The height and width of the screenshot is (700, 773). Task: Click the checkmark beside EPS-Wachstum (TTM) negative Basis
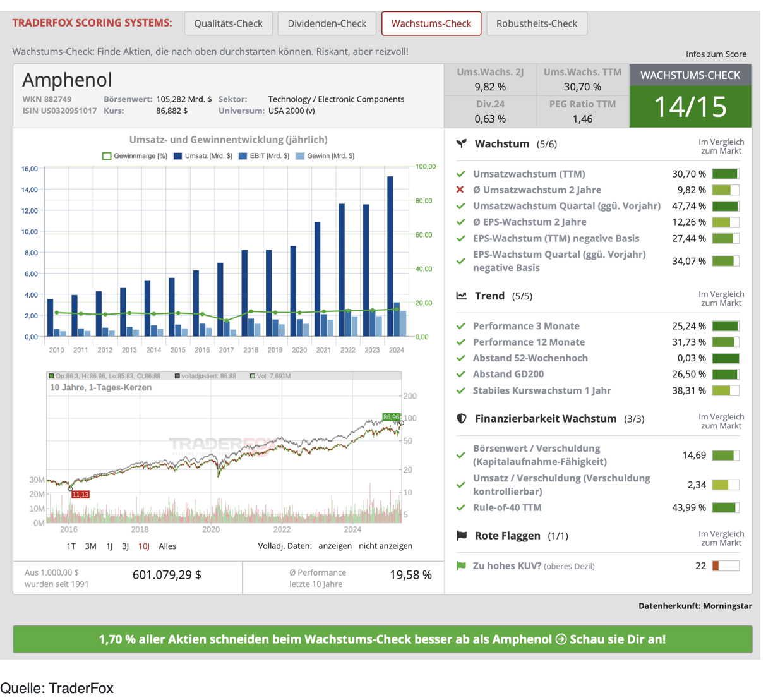(x=461, y=238)
